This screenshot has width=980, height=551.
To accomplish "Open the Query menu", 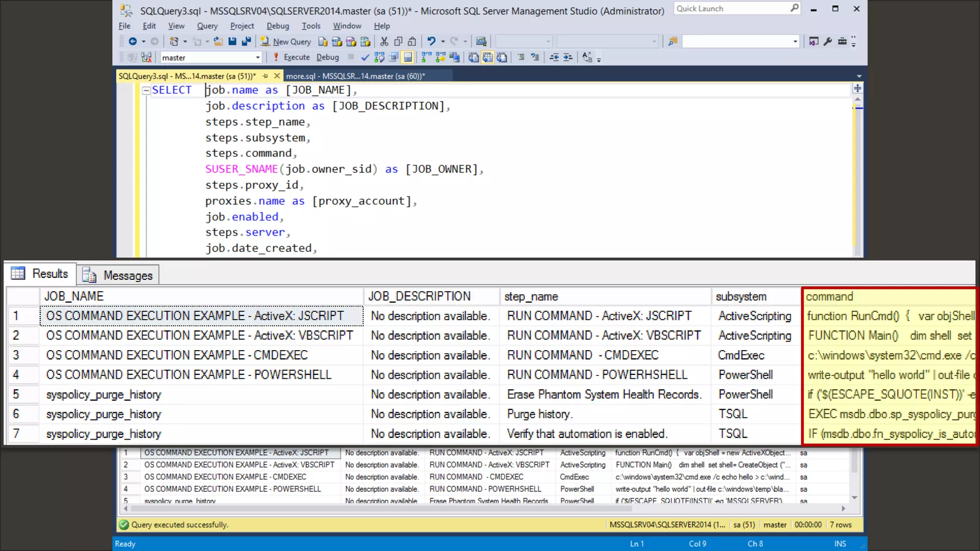I will tap(207, 26).
